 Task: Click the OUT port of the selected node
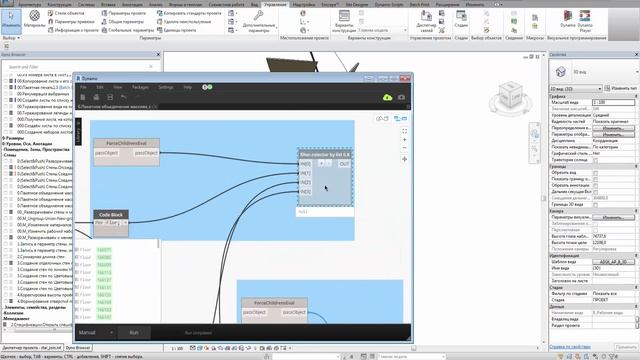(x=344, y=164)
